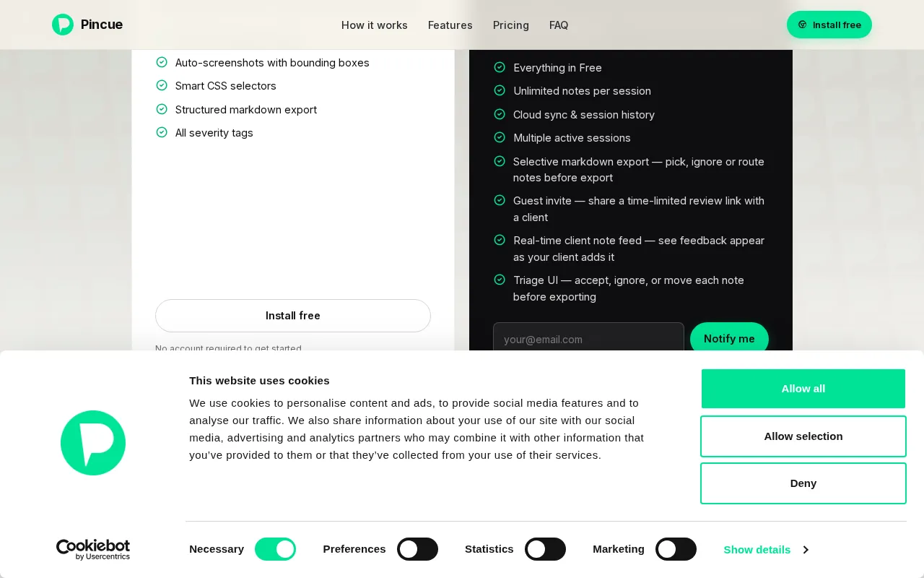This screenshot has height=578, width=924.
Task: Click the Necessary label in cookie banner
Action: coord(217,549)
